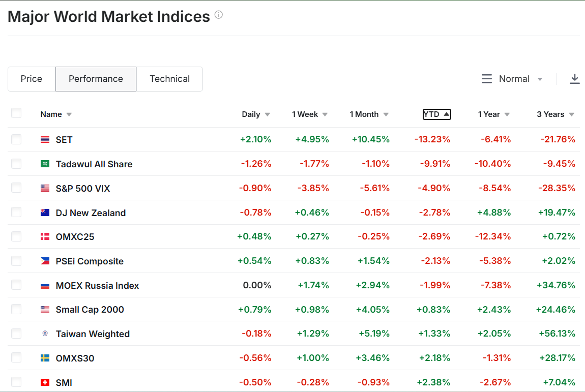The image size is (585, 392).
Task: Tick the checkbox for Tadawul All Share
Action: point(16,163)
